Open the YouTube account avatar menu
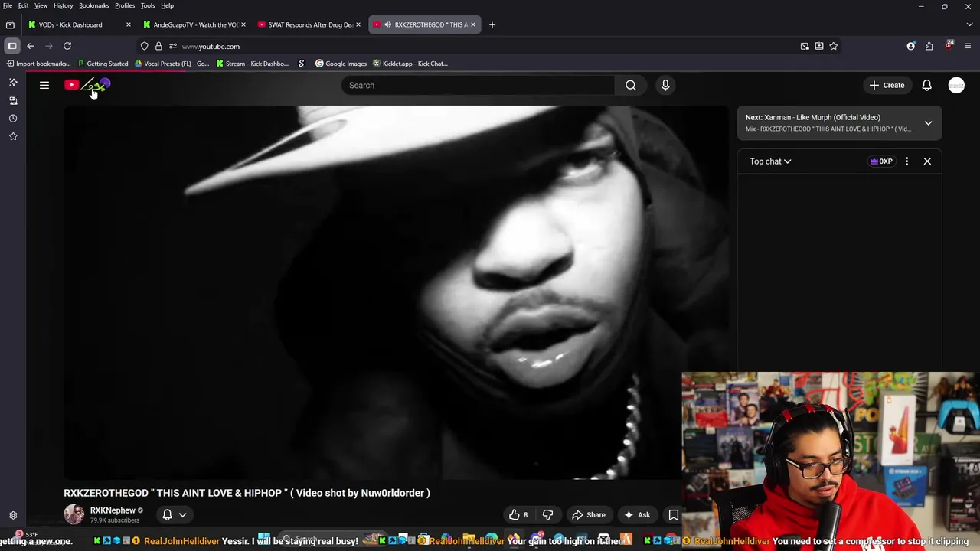This screenshot has height=551, width=980. [x=956, y=85]
